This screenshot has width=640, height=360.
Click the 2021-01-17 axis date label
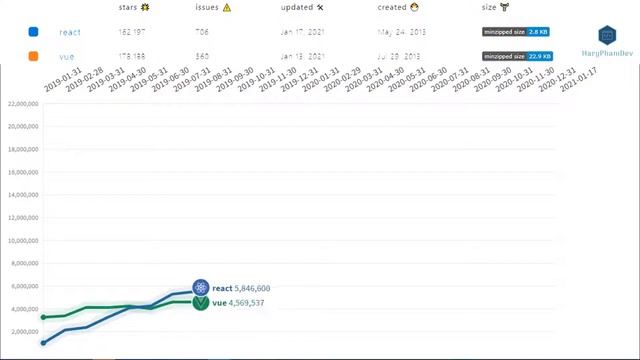[x=578, y=80]
